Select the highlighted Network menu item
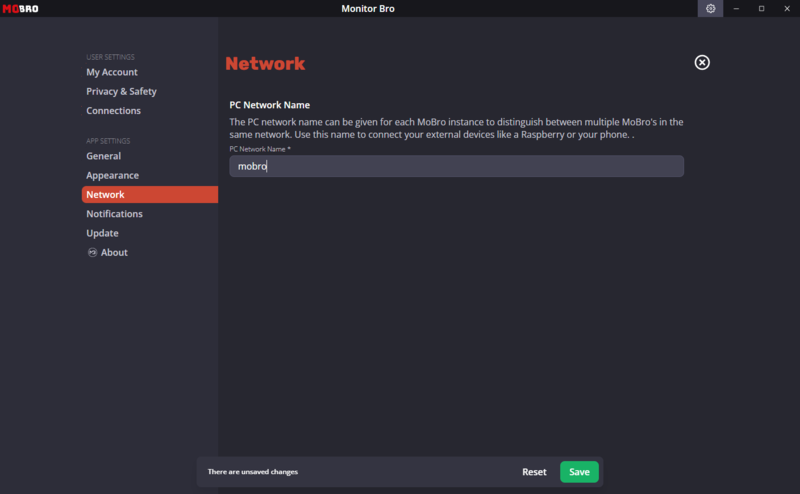Image resolution: width=800 pixels, height=494 pixels. [x=149, y=194]
